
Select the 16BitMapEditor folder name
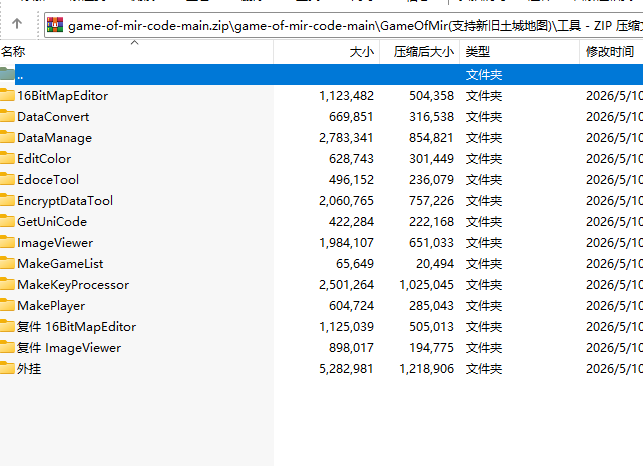pyautogui.click(x=62, y=96)
